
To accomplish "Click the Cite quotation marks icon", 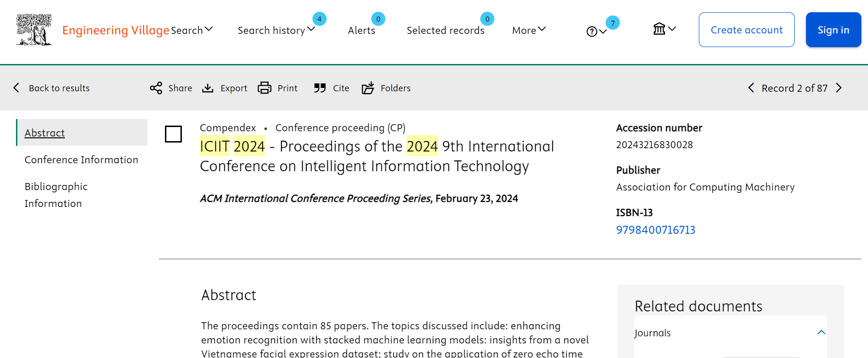I will [320, 88].
